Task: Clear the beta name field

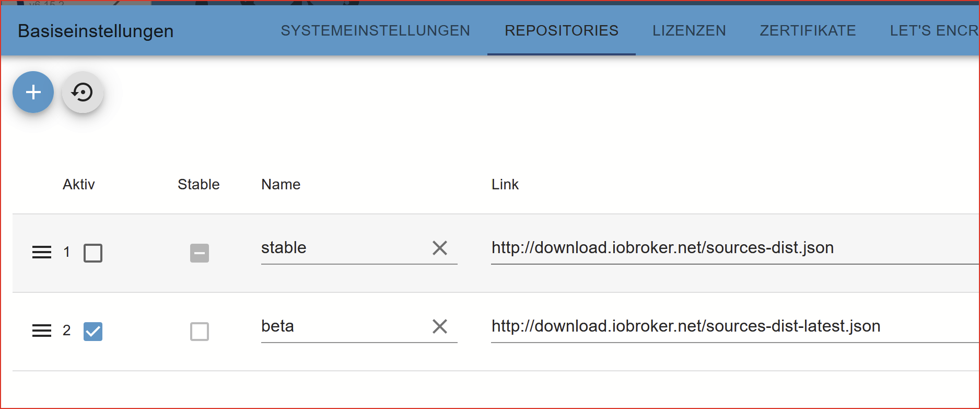Action: point(440,326)
